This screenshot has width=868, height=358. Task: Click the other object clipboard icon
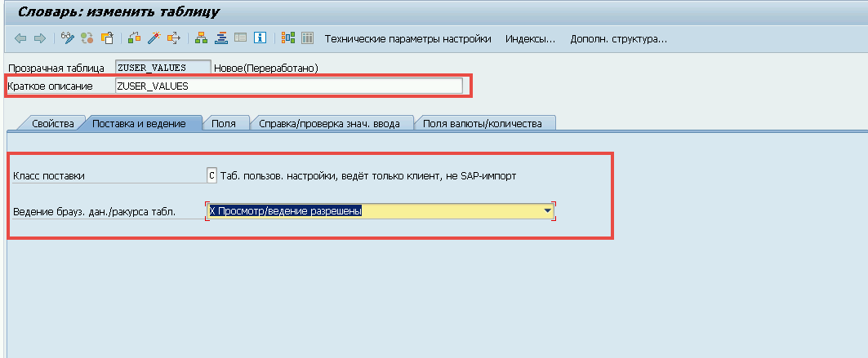click(x=106, y=38)
